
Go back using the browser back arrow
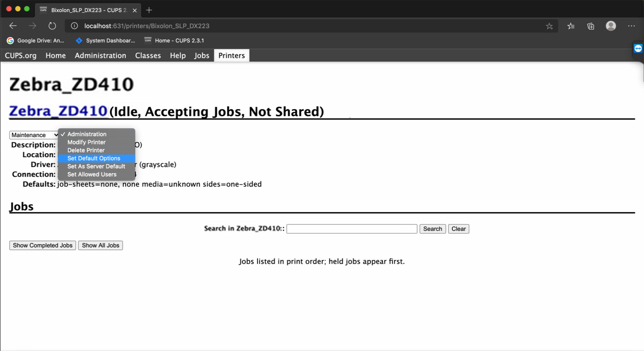point(13,26)
